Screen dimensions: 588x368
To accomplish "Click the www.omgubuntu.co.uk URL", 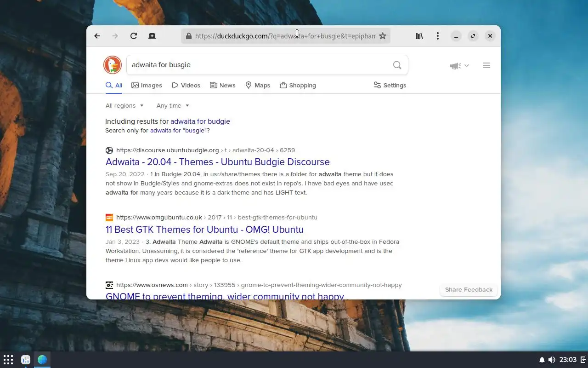I will pyautogui.click(x=159, y=217).
